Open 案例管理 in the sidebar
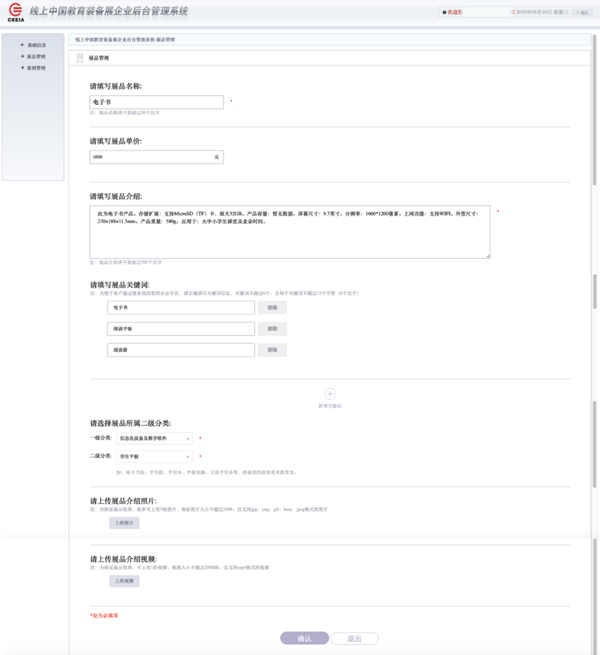 point(33,67)
